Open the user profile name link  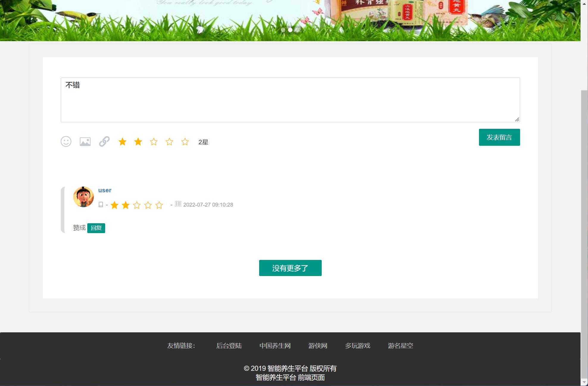pyautogui.click(x=105, y=190)
